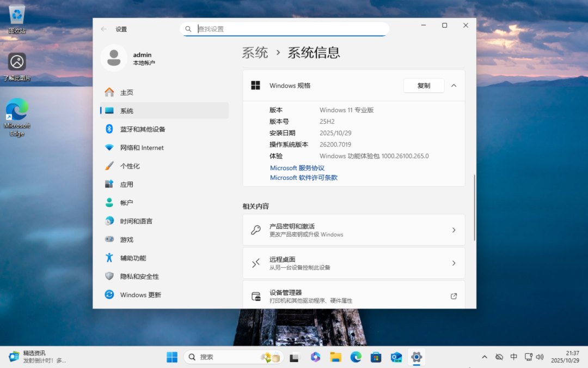
Task: Open 蓝牙和其他设备 settings
Action: pyautogui.click(x=164, y=129)
